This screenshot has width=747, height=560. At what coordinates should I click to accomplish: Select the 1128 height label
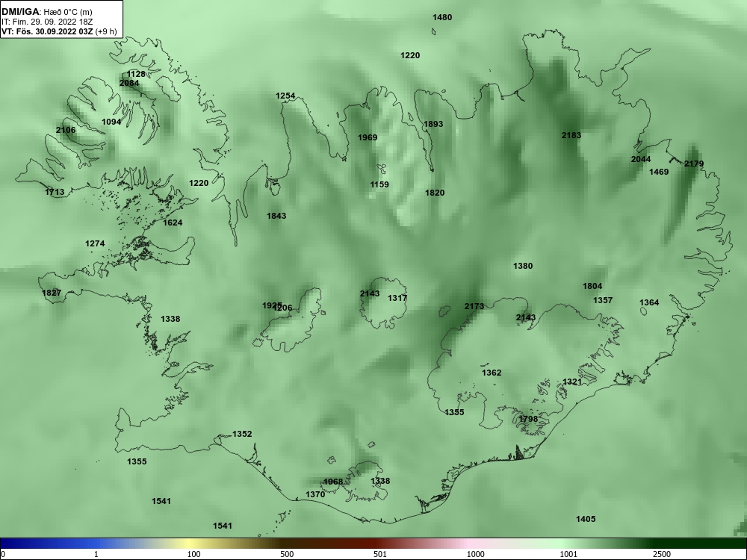(136, 74)
